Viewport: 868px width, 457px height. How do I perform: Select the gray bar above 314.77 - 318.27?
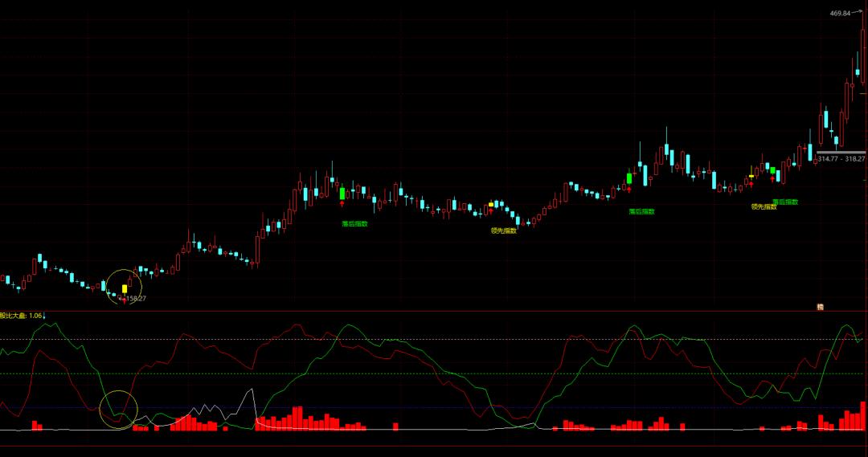pos(841,152)
